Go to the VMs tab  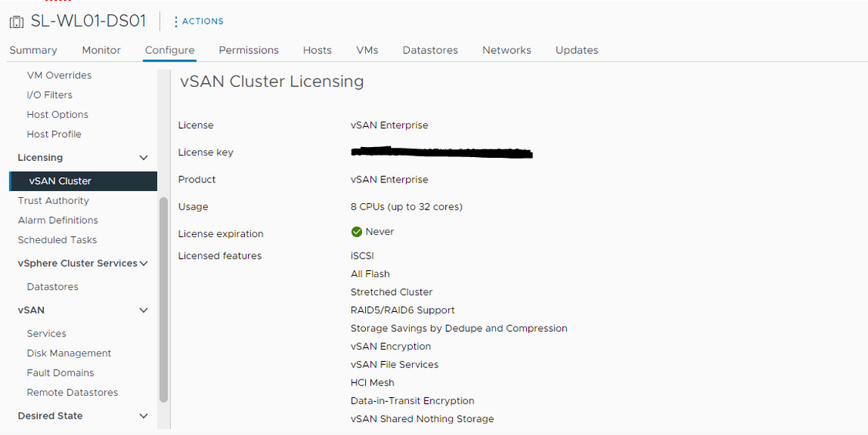(367, 50)
